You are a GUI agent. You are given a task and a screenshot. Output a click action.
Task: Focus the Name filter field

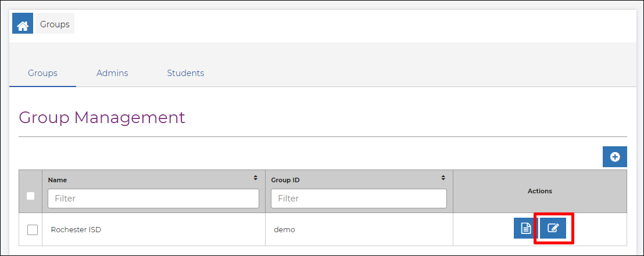point(153,199)
